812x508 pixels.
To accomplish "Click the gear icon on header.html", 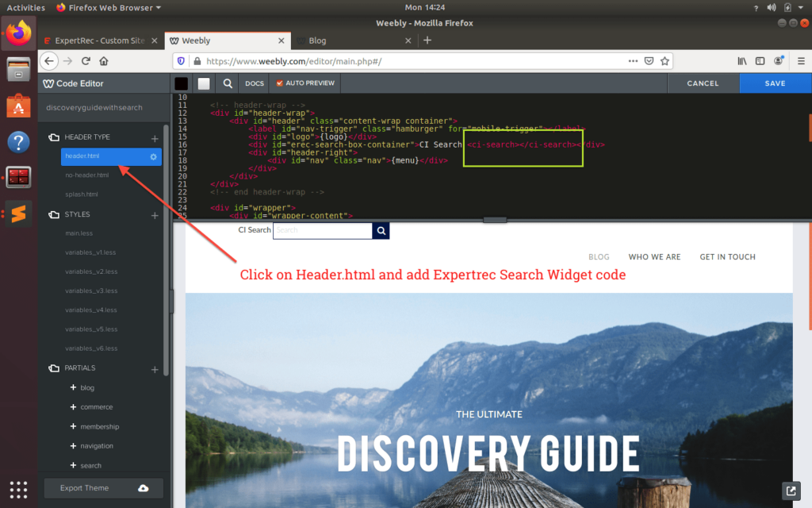I will [x=155, y=156].
